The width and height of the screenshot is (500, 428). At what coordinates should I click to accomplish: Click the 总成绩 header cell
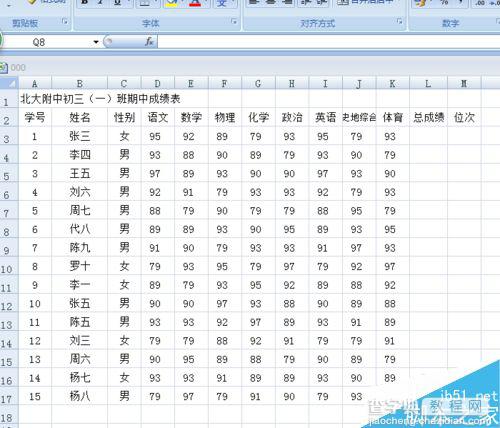428,117
